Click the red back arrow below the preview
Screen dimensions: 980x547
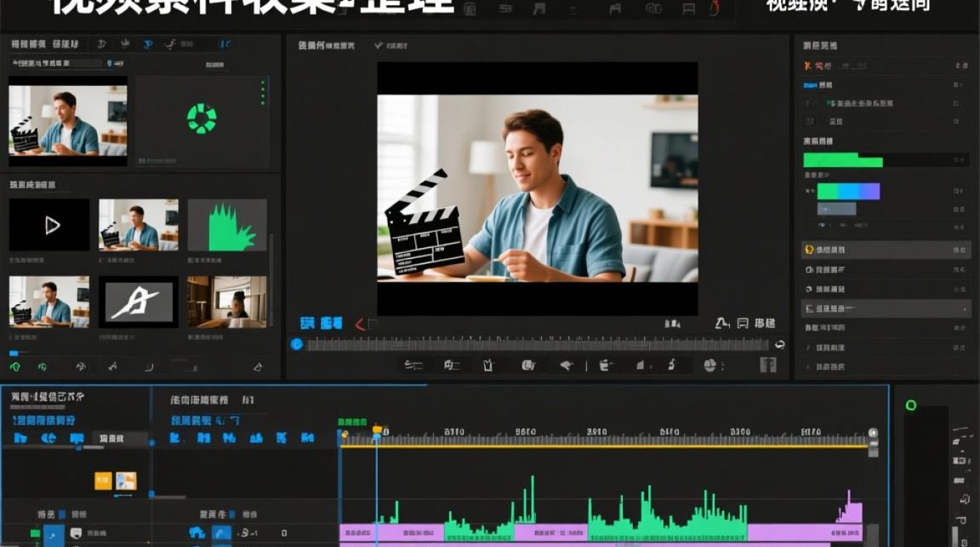pyautogui.click(x=359, y=325)
